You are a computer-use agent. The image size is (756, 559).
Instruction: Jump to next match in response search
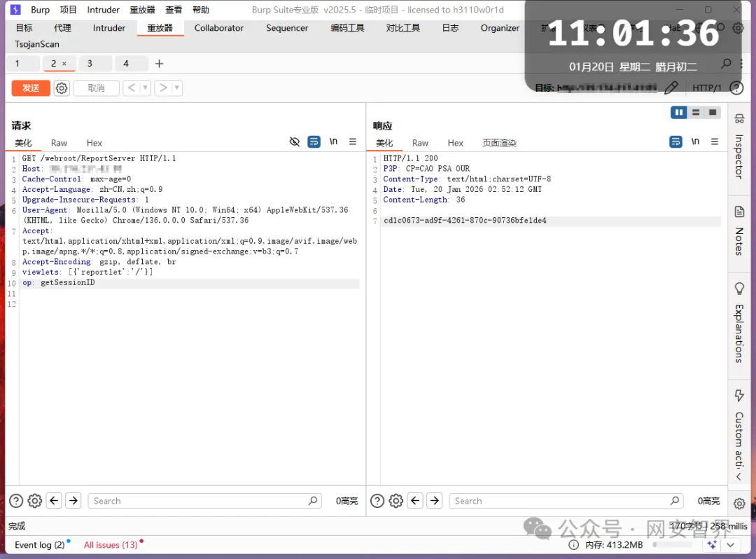pyautogui.click(x=435, y=501)
